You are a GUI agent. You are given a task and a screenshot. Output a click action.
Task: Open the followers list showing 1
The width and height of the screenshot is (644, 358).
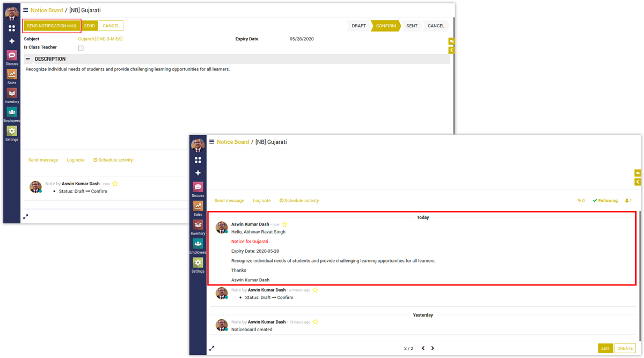(x=628, y=201)
